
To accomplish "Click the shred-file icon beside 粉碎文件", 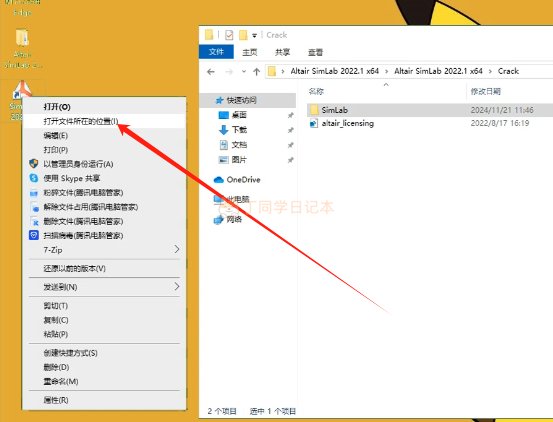I will point(34,193).
